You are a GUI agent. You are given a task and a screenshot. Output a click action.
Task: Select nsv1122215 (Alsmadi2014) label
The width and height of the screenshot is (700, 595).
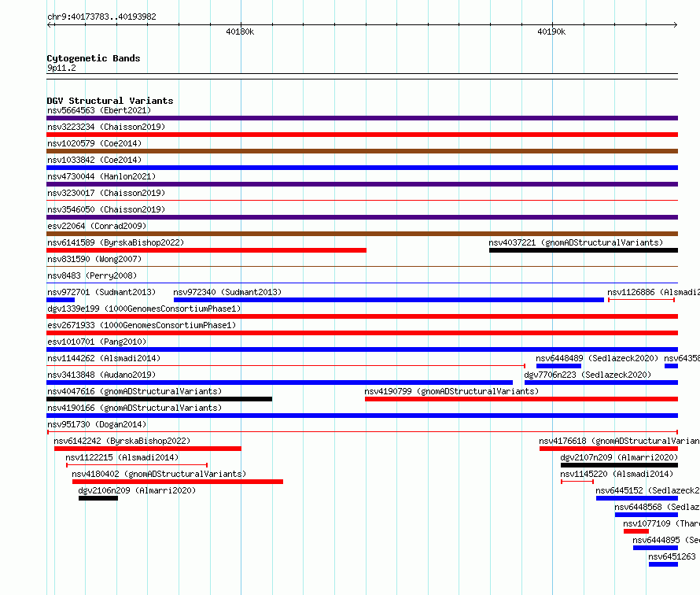click(x=122, y=457)
